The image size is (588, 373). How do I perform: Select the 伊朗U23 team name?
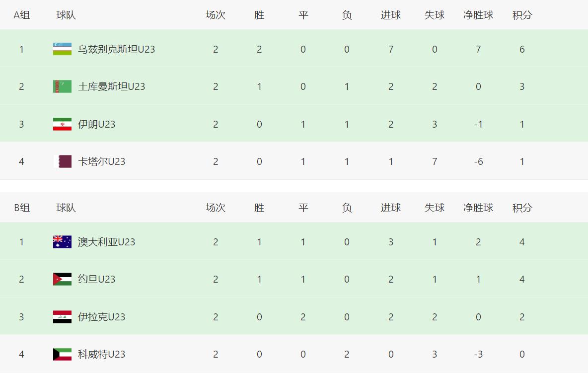point(96,124)
